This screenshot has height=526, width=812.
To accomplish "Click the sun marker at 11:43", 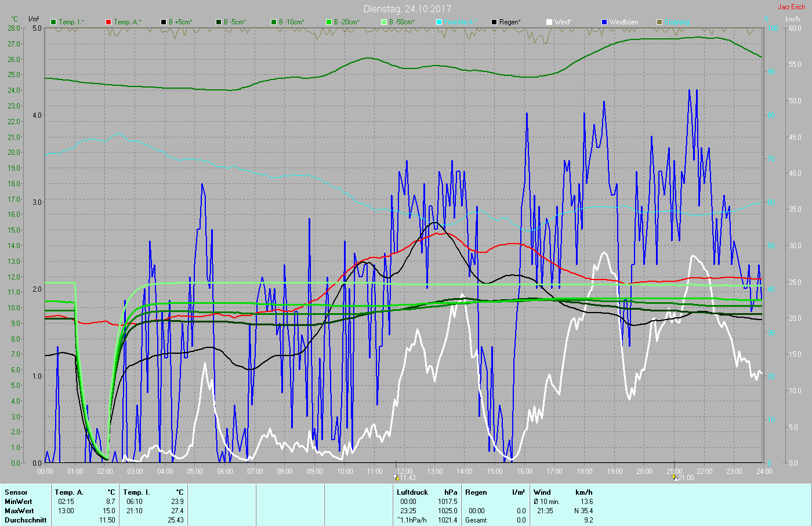I will (396, 477).
